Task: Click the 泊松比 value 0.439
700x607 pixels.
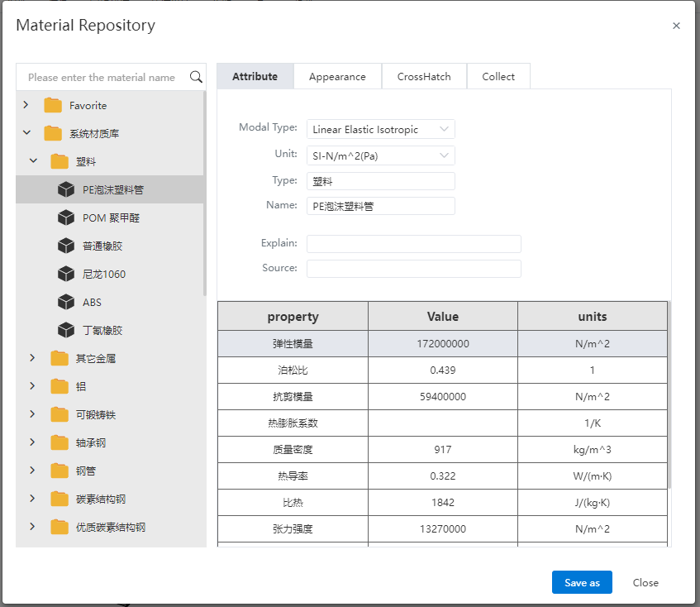Action: coord(443,370)
